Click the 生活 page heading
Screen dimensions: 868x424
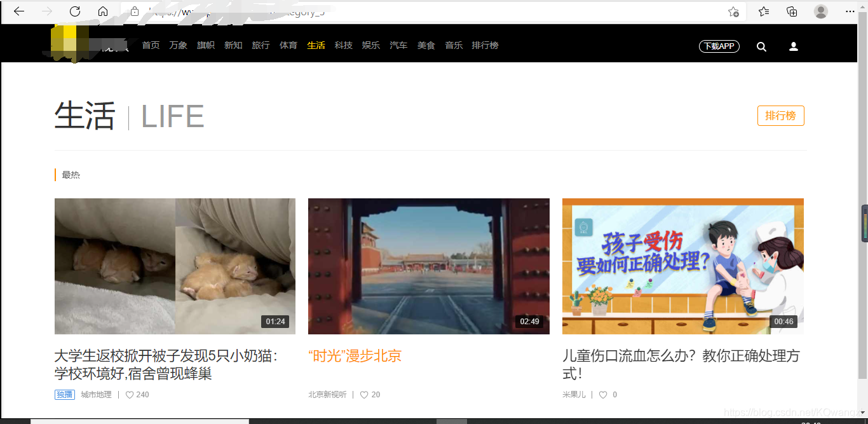pyautogui.click(x=85, y=116)
